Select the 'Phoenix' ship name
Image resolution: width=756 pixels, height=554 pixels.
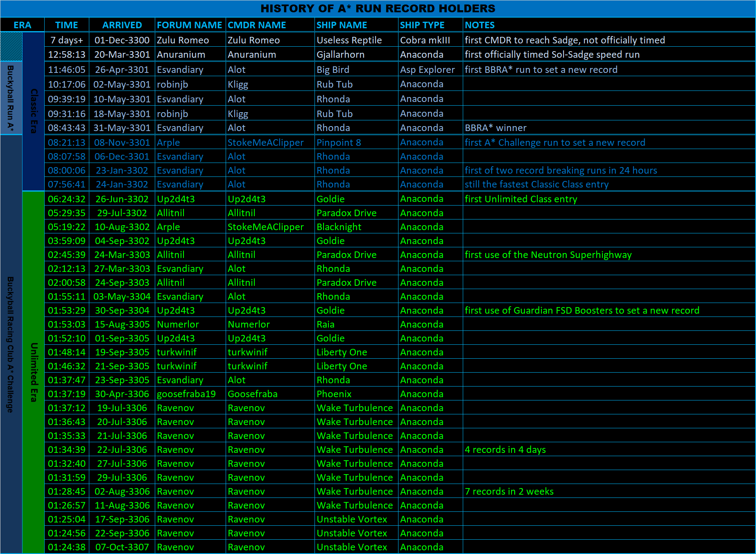[334, 394]
